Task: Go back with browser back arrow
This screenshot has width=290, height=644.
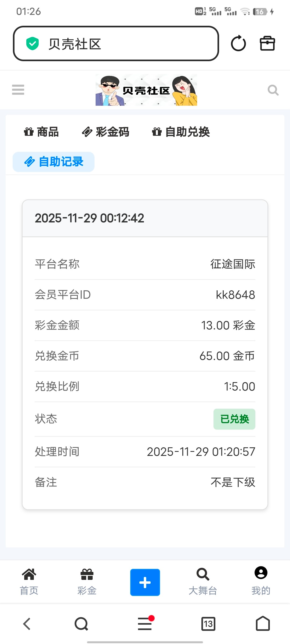Action: coord(27,624)
